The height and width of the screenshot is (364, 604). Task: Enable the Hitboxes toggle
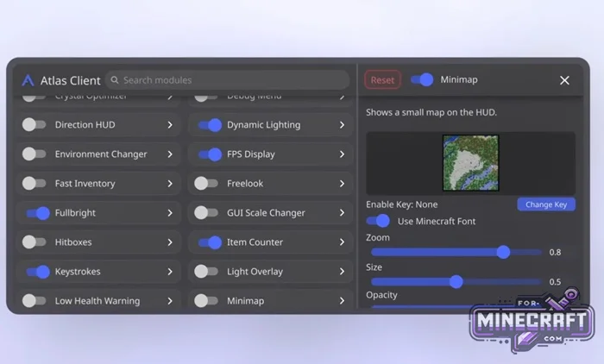click(x=34, y=242)
